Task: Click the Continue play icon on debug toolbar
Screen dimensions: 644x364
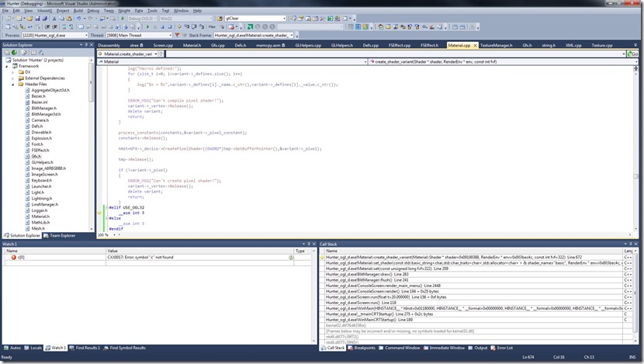Action: click(x=147, y=26)
